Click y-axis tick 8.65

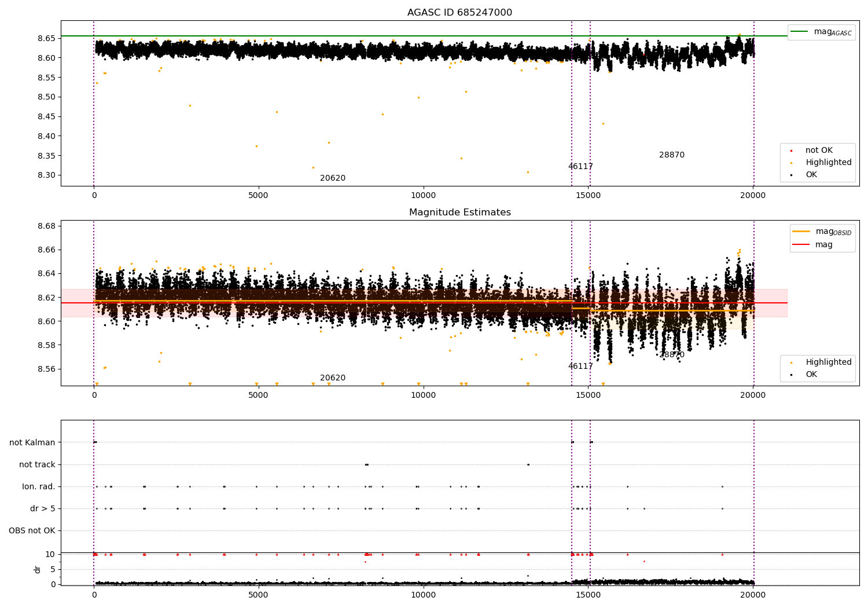pyautogui.click(x=46, y=38)
